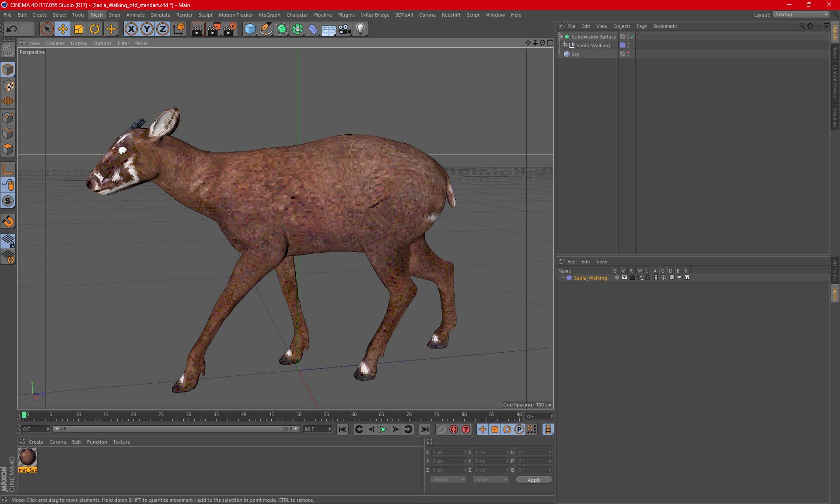Open the MoGraph menu
This screenshot has height=504, width=840.
[269, 15]
